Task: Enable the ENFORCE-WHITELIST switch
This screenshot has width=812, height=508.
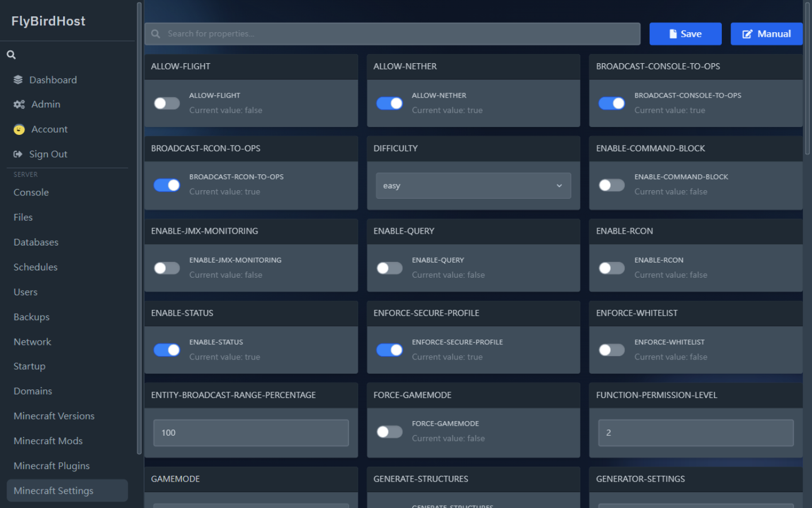Action: (612, 350)
